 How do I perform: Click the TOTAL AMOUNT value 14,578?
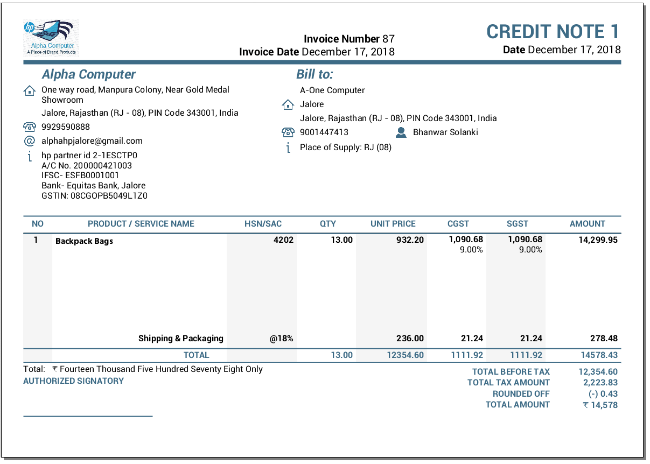[x=600, y=405]
